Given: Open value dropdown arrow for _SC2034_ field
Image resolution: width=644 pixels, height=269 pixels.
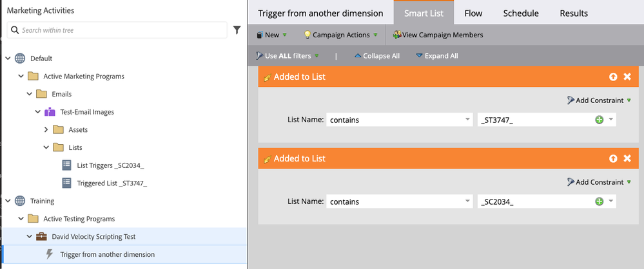Looking at the screenshot, I should pyautogui.click(x=610, y=201).
